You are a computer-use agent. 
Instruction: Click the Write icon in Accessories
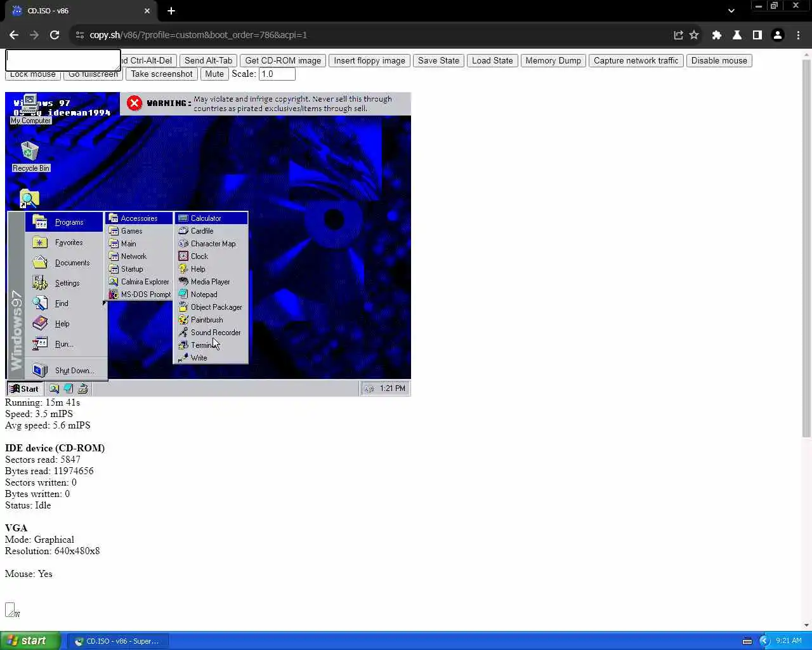click(x=183, y=358)
